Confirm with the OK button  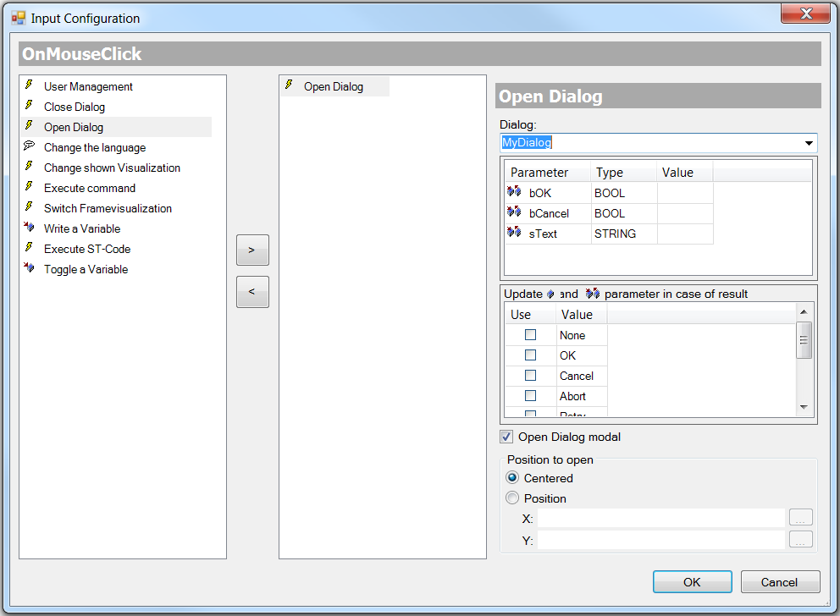point(692,582)
